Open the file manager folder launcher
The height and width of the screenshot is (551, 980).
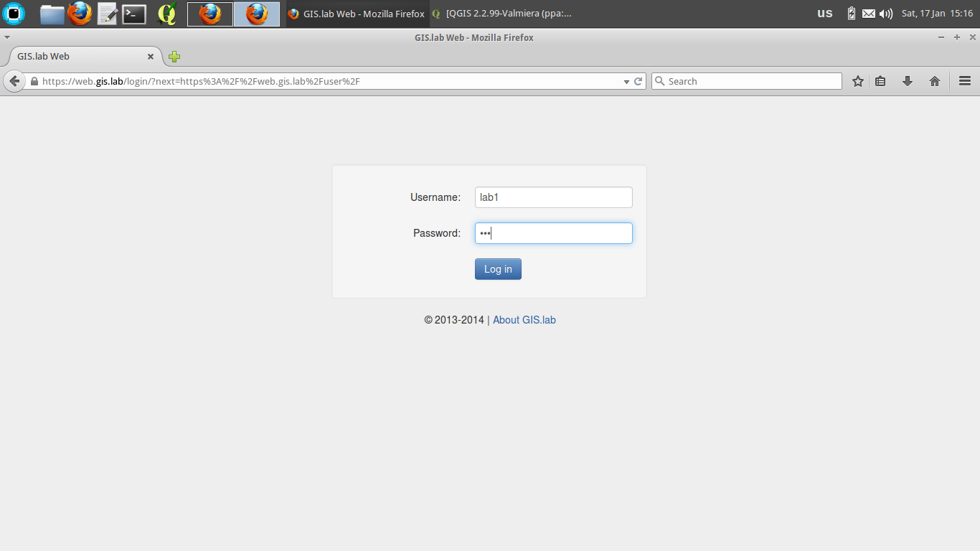52,14
